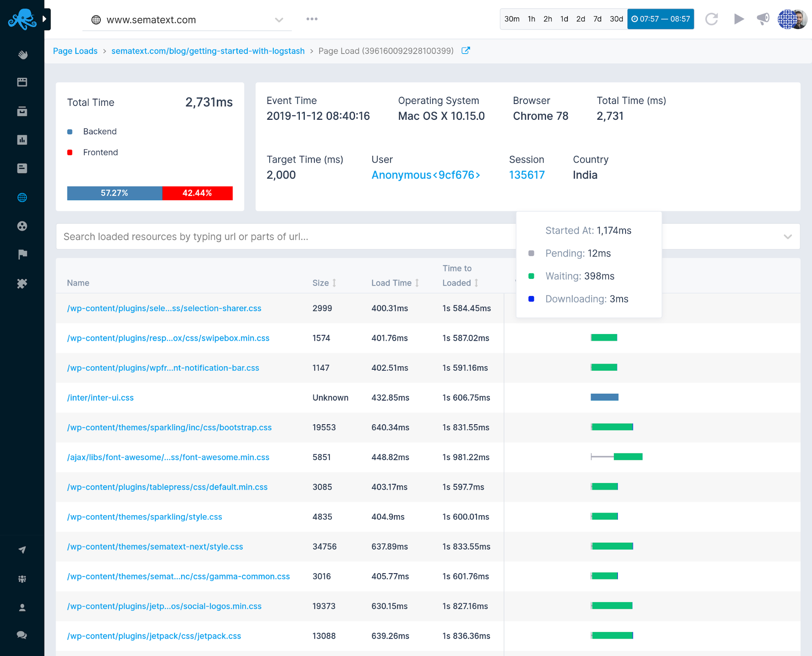Select the 30m time range
This screenshot has width=812, height=656.
pos(512,19)
